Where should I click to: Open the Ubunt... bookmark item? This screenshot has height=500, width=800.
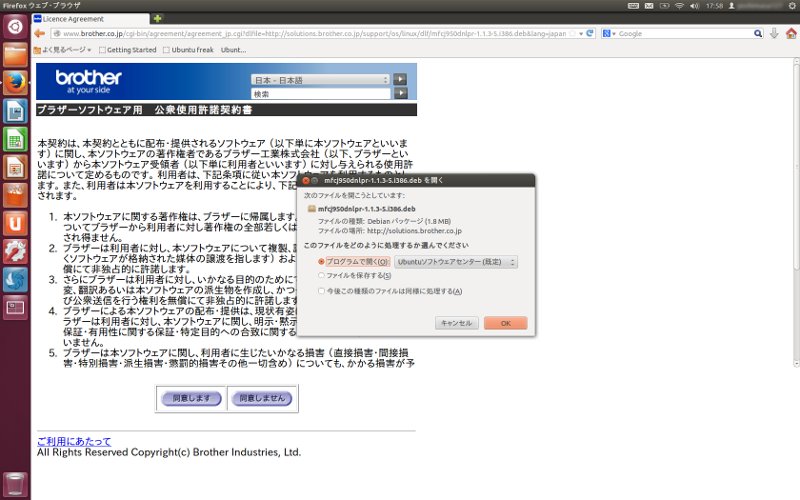233,50
